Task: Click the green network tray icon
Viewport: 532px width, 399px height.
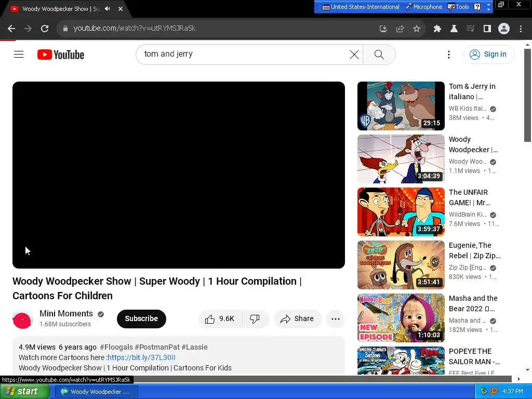Action: pyautogui.click(x=484, y=392)
